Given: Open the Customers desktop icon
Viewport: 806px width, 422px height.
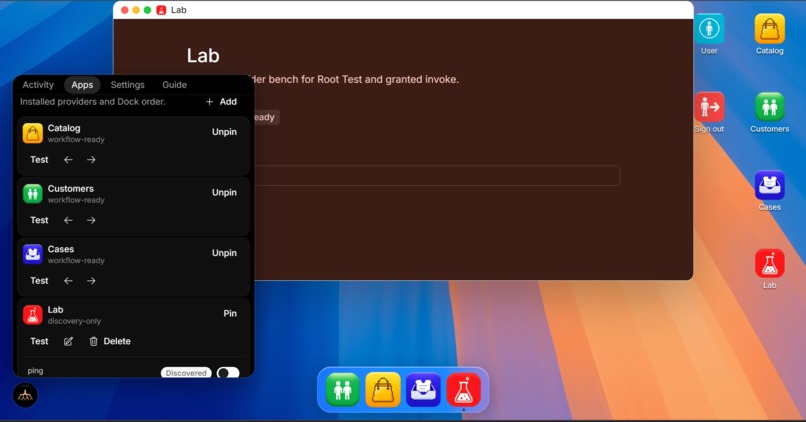Looking at the screenshot, I should (770, 107).
